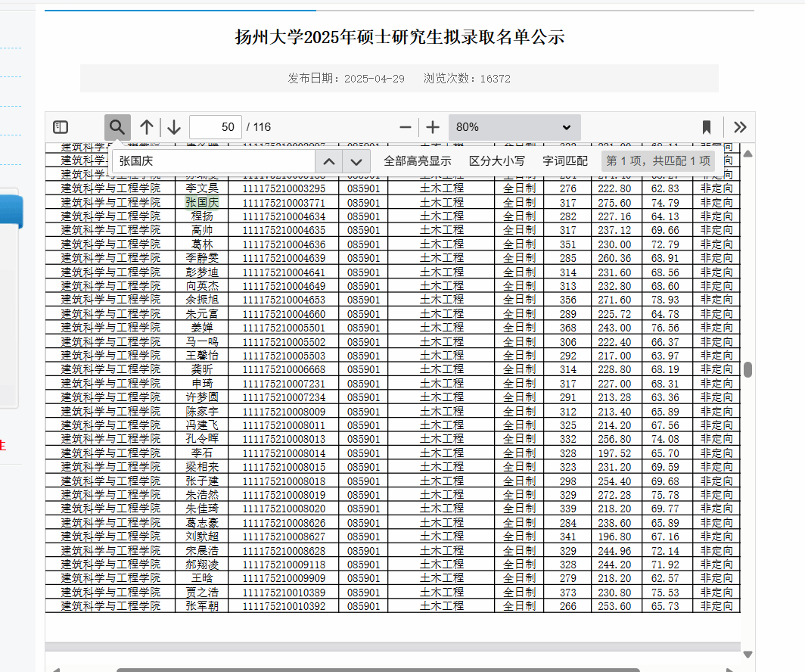Zoom in using the plus icon
Viewport: 805px width, 672px height.
click(433, 127)
